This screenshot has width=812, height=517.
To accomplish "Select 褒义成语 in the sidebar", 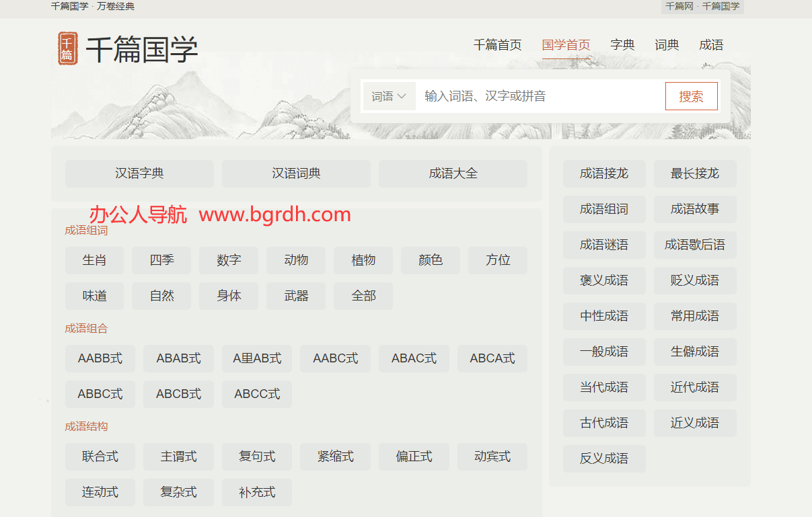I will click(604, 280).
